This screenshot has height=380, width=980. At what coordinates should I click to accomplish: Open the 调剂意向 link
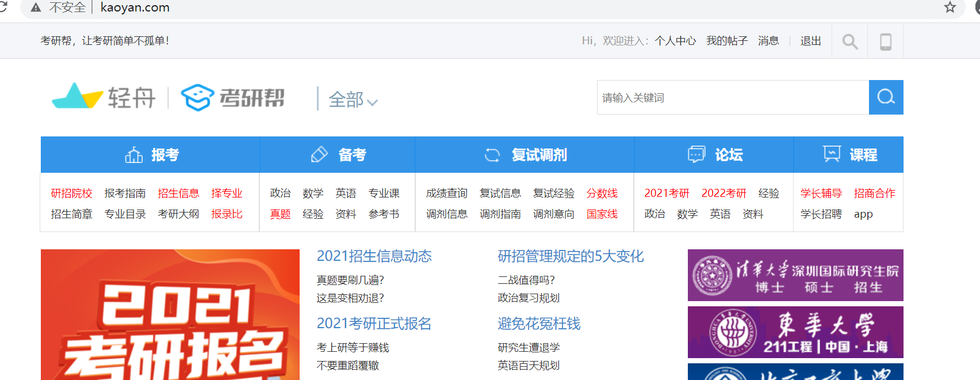pos(553,214)
